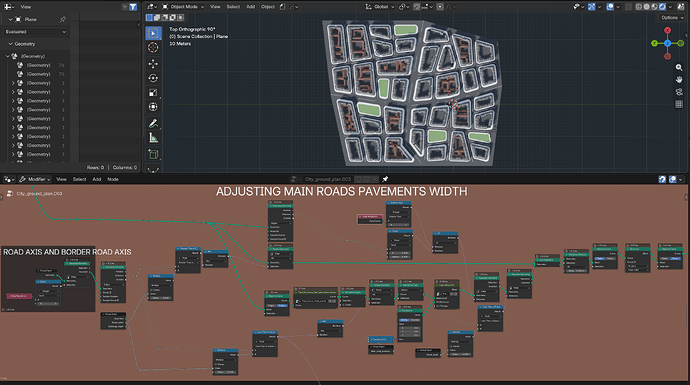Set selection mode to extend icon
The image size is (690, 385).
(157, 18)
